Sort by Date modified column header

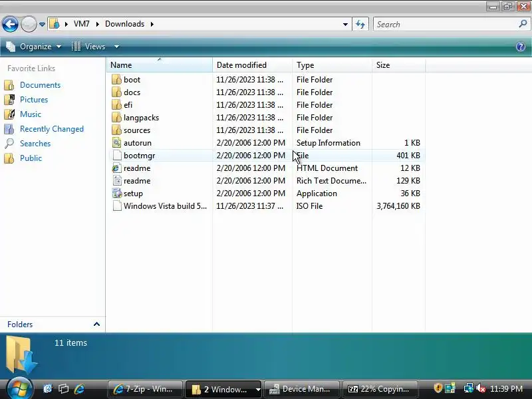(252, 65)
